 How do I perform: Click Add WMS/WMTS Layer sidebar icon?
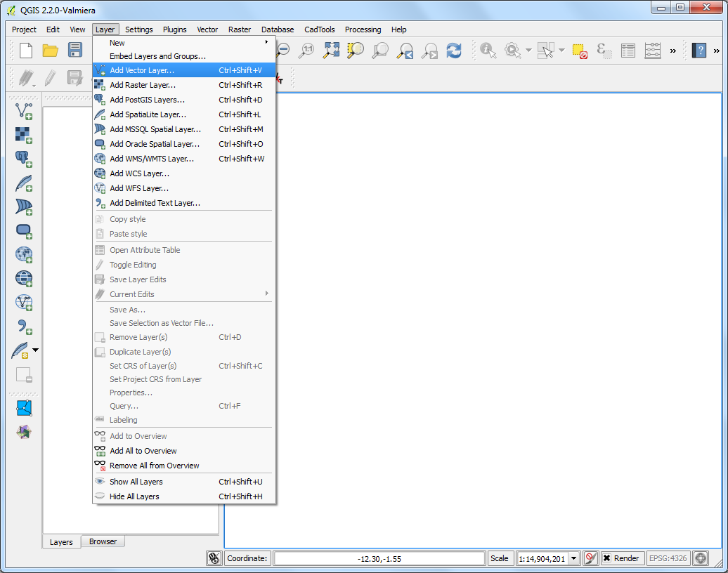pyautogui.click(x=24, y=255)
